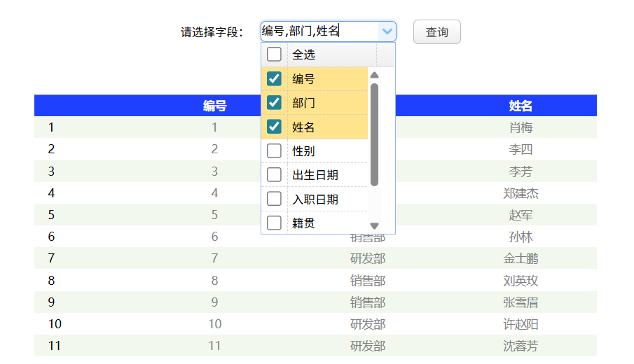Screen dimensions: 634x364
Task: Select the 性别 option label
Action: (303, 151)
